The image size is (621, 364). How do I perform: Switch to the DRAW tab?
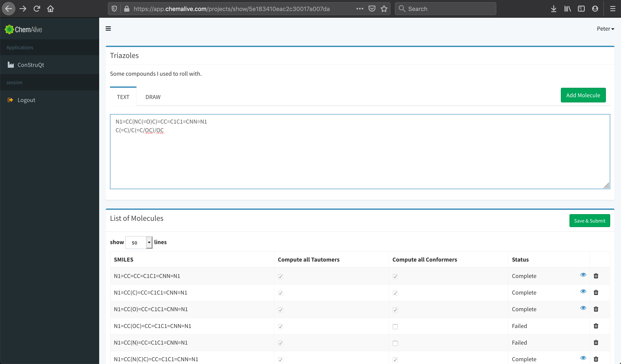(x=153, y=97)
